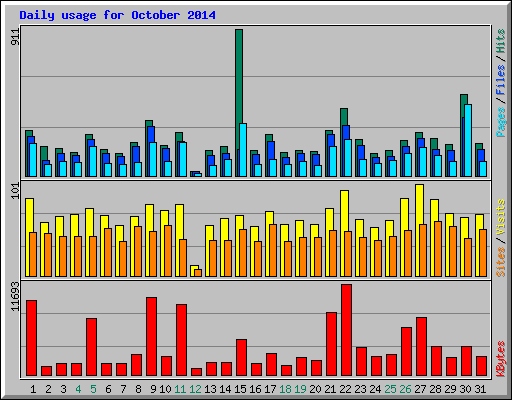This screenshot has height=400, width=512.
Task: Click green weekend day label 18
Action: tap(285, 389)
